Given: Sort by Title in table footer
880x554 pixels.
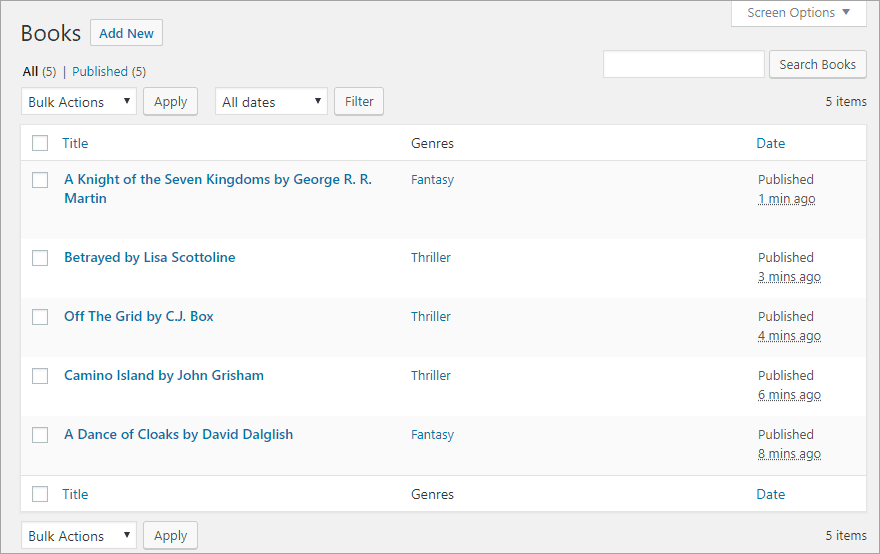Looking at the screenshot, I should tap(75, 495).
